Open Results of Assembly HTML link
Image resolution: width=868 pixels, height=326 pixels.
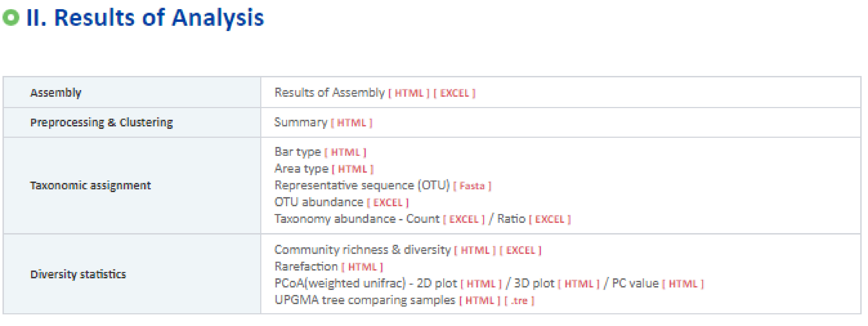[409, 93]
